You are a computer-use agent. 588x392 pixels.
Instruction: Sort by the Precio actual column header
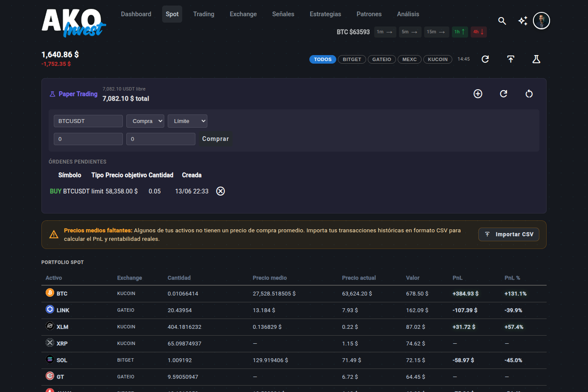(x=359, y=278)
